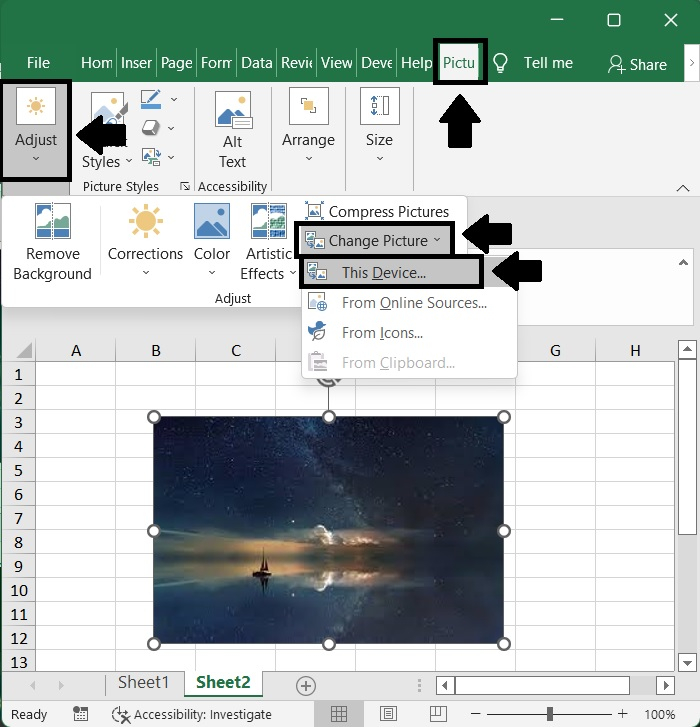Switch to Normal view icon
700x727 pixels.
(338, 714)
